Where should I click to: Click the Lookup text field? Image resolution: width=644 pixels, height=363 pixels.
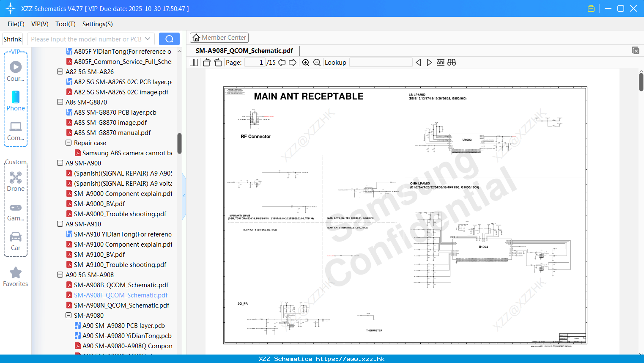(x=381, y=62)
